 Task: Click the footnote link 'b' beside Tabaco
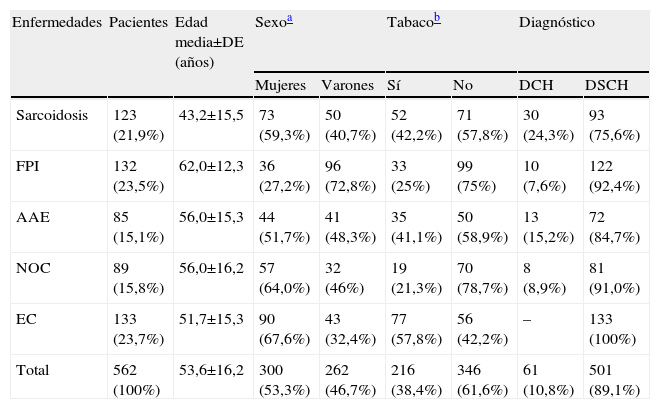437,20
